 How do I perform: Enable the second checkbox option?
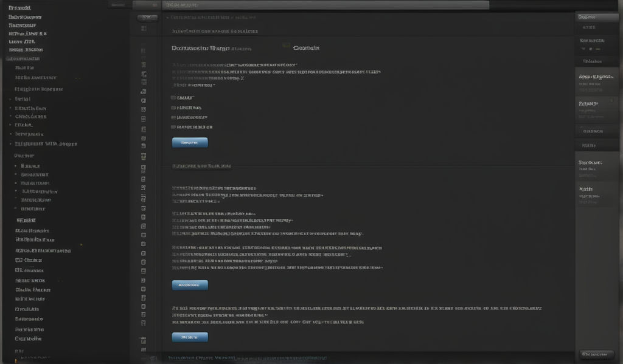[x=173, y=108]
